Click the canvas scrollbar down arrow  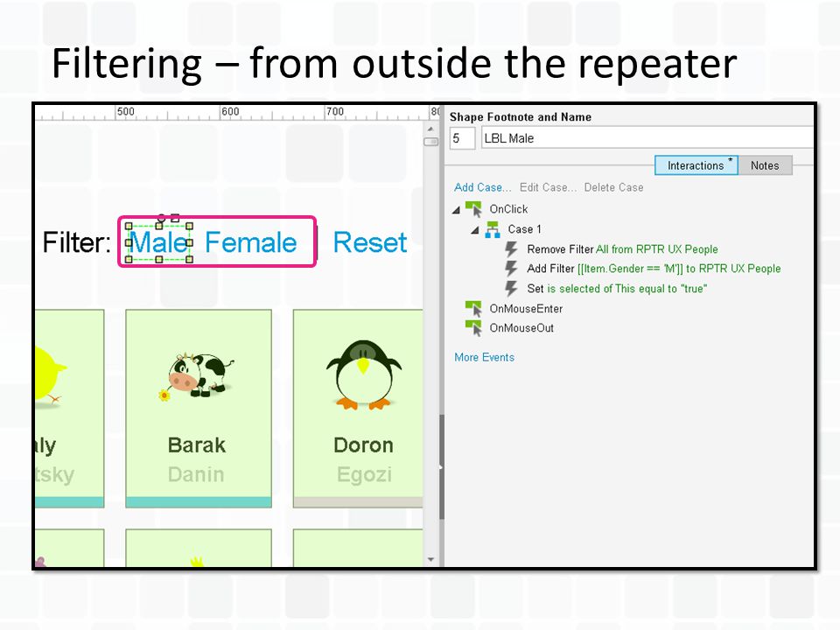[430, 560]
